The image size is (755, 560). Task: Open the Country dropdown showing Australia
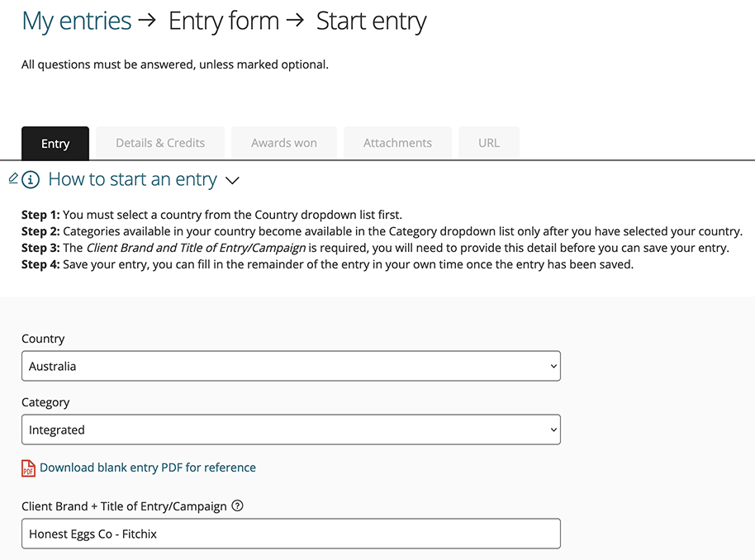coord(291,366)
